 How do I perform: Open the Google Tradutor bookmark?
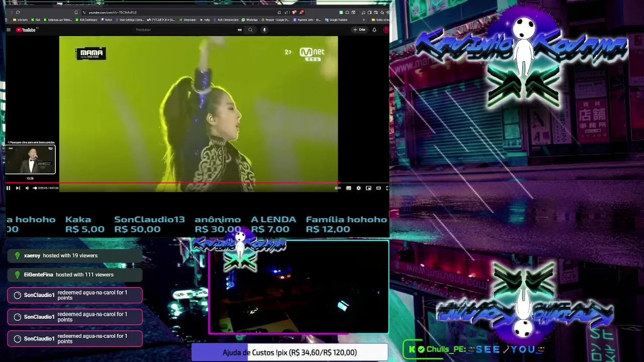[x=337, y=20]
